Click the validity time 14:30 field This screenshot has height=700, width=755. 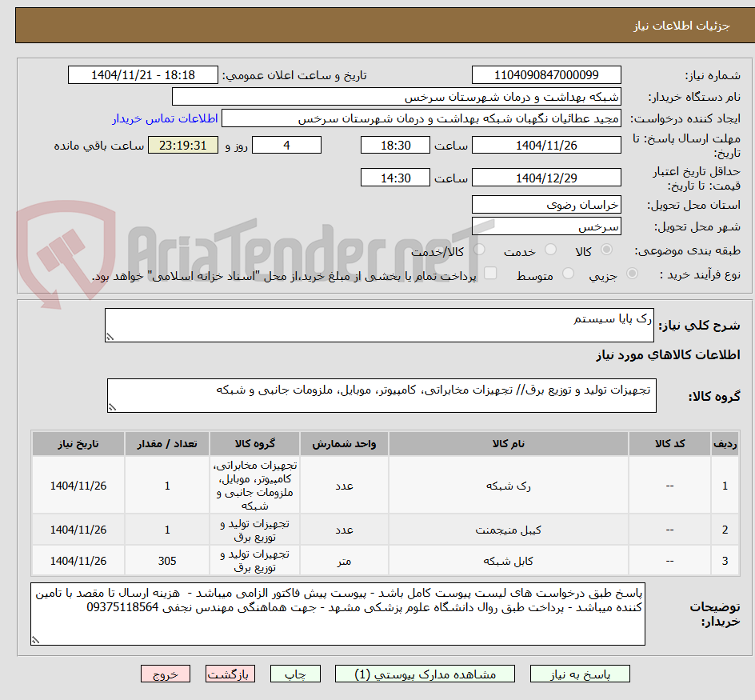coord(395,178)
